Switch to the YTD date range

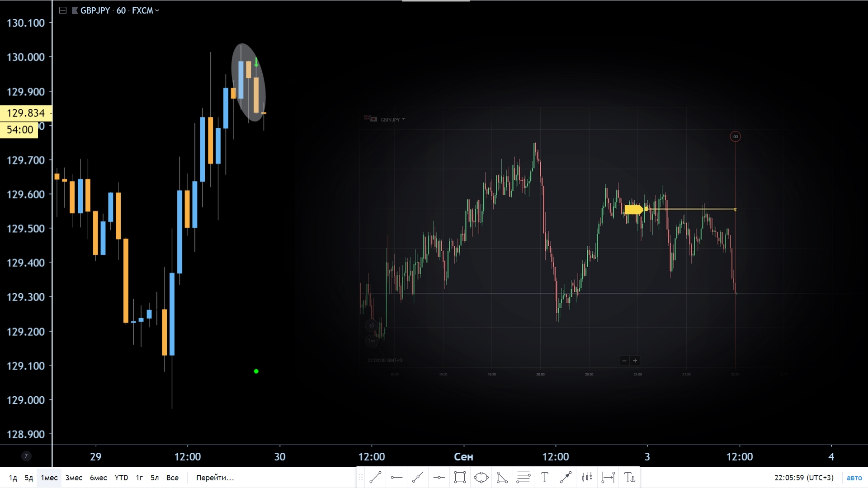tap(121, 478)
